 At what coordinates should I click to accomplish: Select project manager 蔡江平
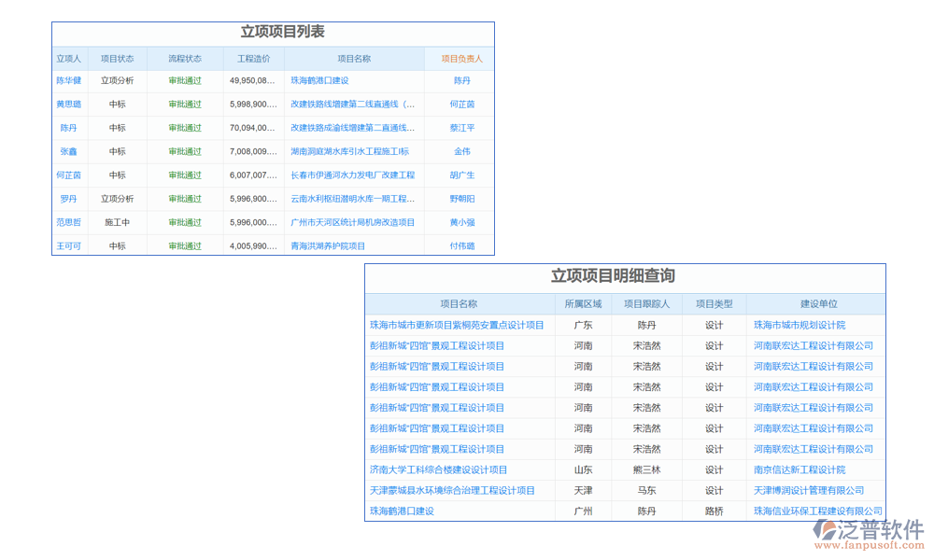461,128
